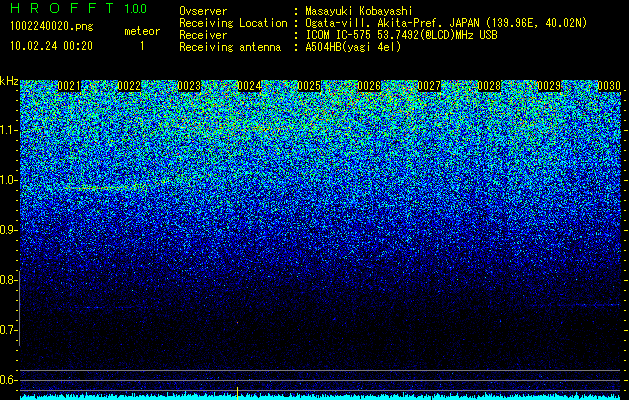Click the 0029 time marker

point(549,86)
